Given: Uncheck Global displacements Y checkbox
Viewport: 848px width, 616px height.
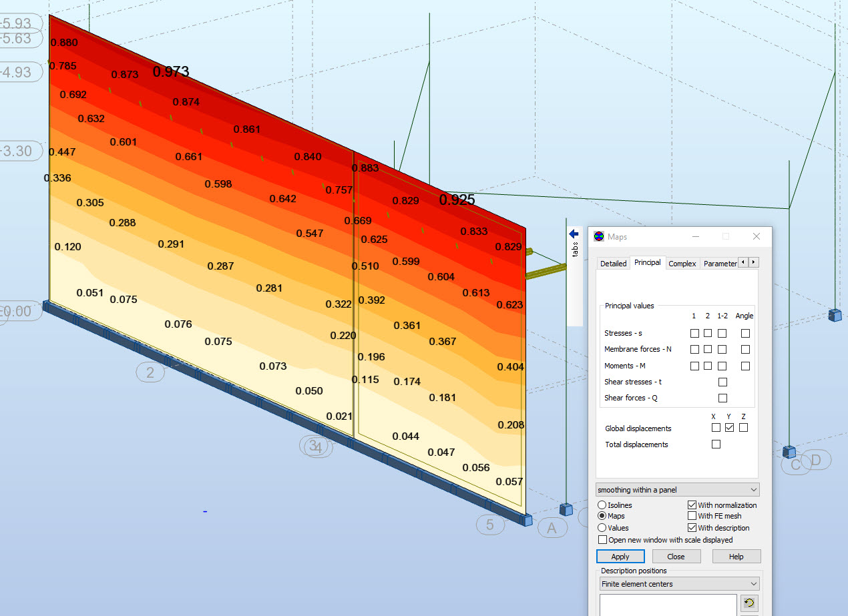Looking at the screenshot, I should point(729,427).
